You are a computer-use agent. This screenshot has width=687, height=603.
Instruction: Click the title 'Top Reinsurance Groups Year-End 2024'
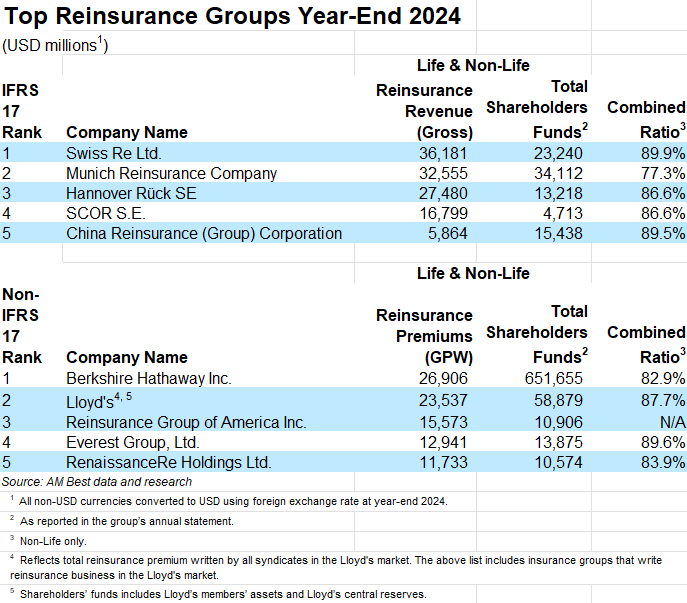click(232, 16)
